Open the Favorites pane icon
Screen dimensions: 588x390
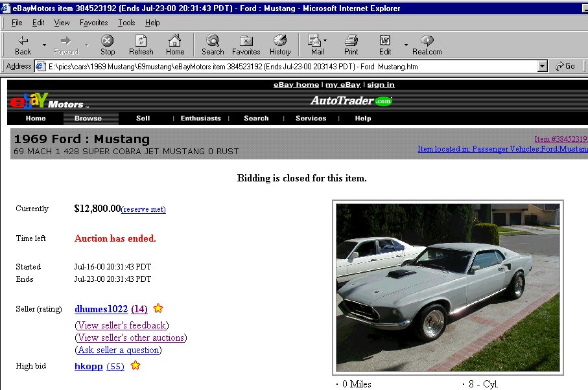pyautogui.click(x=246, y=40)
